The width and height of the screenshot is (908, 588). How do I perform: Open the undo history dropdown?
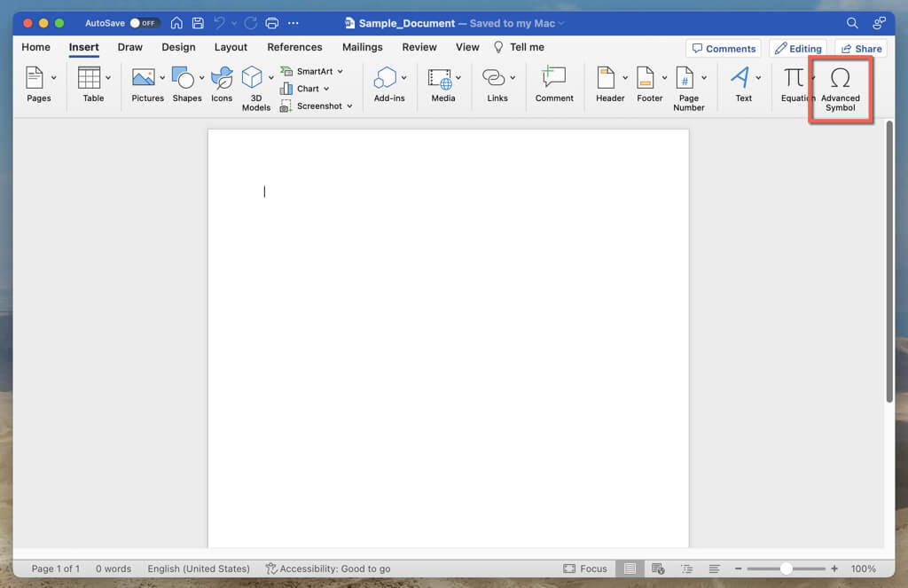(234, 24)
